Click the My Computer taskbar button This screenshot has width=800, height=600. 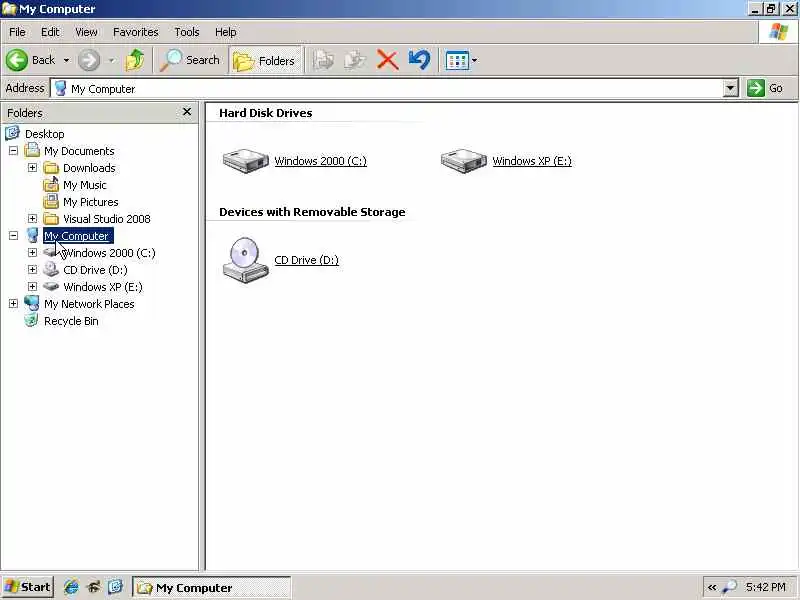[x=211, y=588]
